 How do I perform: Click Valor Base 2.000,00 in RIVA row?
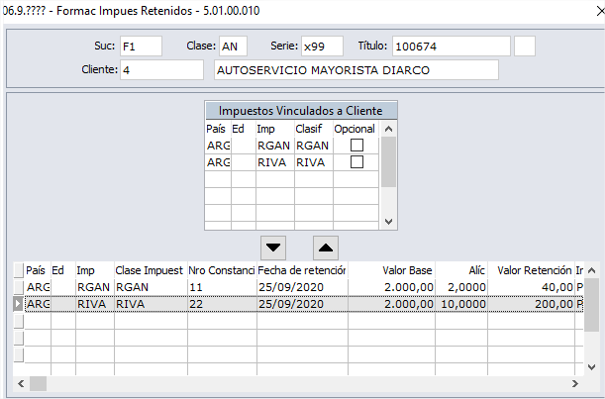point(392,304)
